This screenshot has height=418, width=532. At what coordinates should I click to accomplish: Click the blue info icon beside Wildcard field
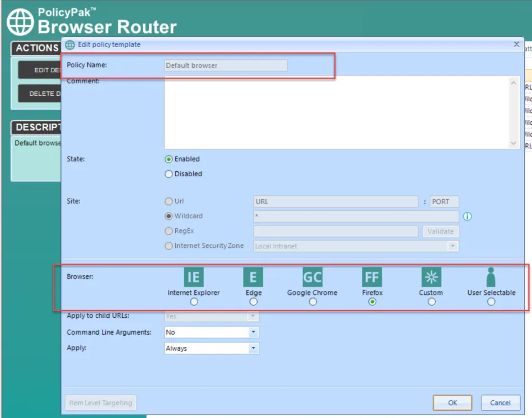click(x=467, y=217)
